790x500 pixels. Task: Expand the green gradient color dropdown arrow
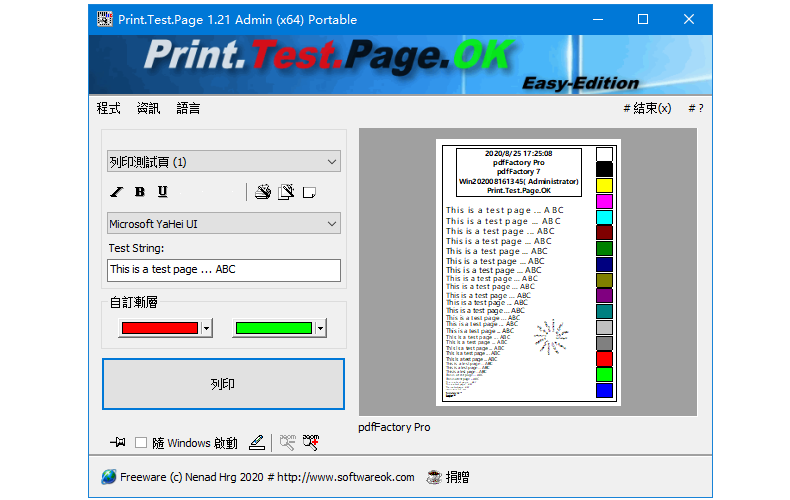point(320,328)
